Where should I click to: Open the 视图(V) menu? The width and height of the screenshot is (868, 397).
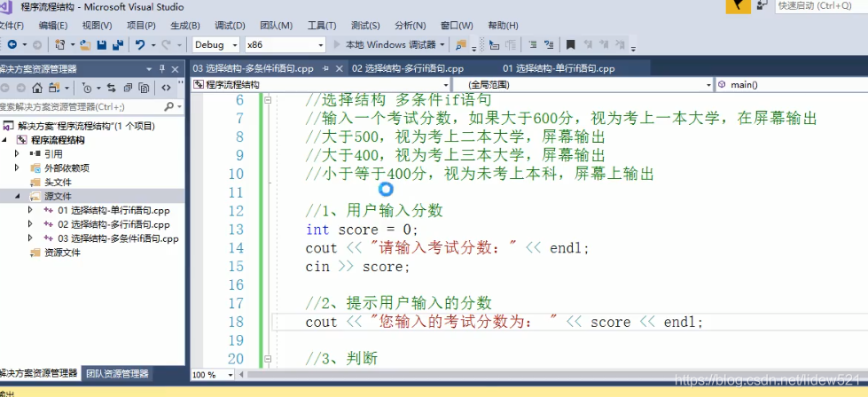(97, 26)
